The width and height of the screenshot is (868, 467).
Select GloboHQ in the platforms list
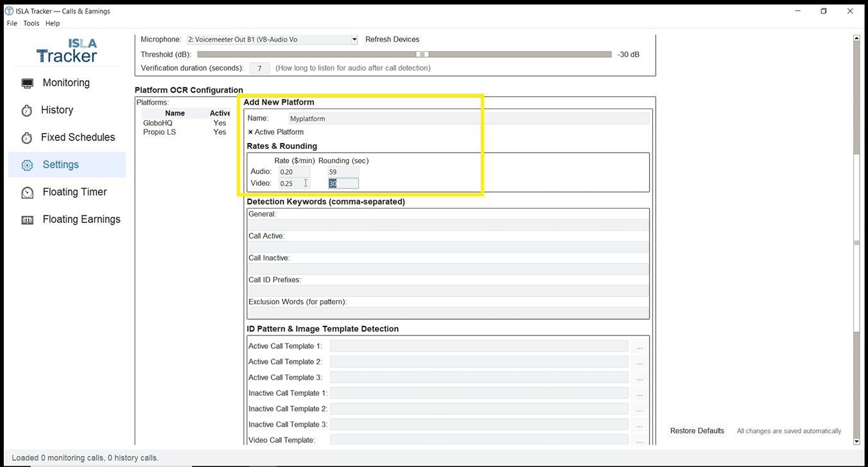click(158, 123)
